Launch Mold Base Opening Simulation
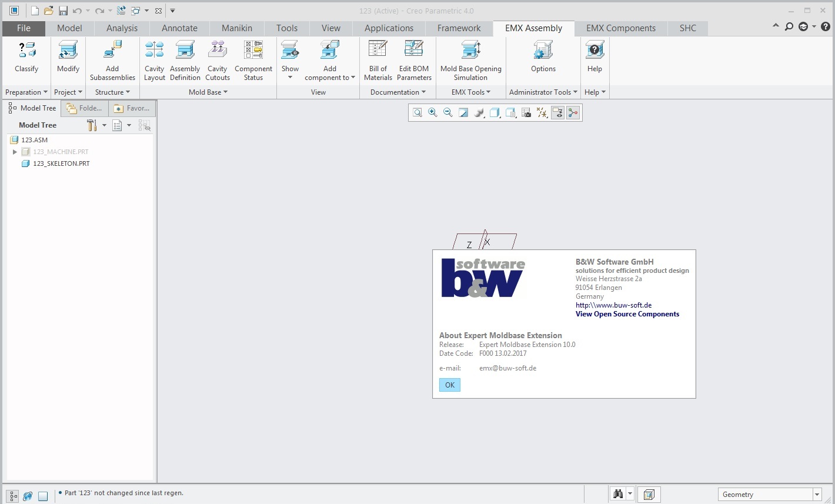Image resolution: width=835 pixels, height=504 pixels. click(470, 60)
